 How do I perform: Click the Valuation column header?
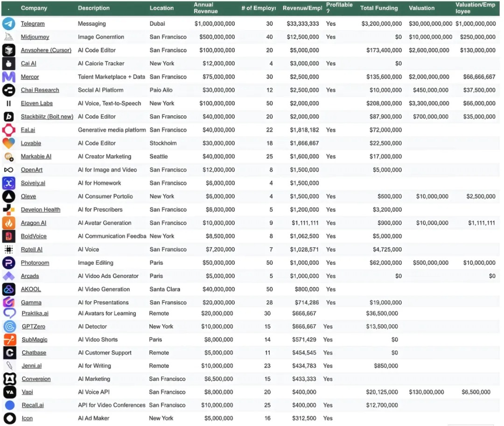tap(421, 8)
